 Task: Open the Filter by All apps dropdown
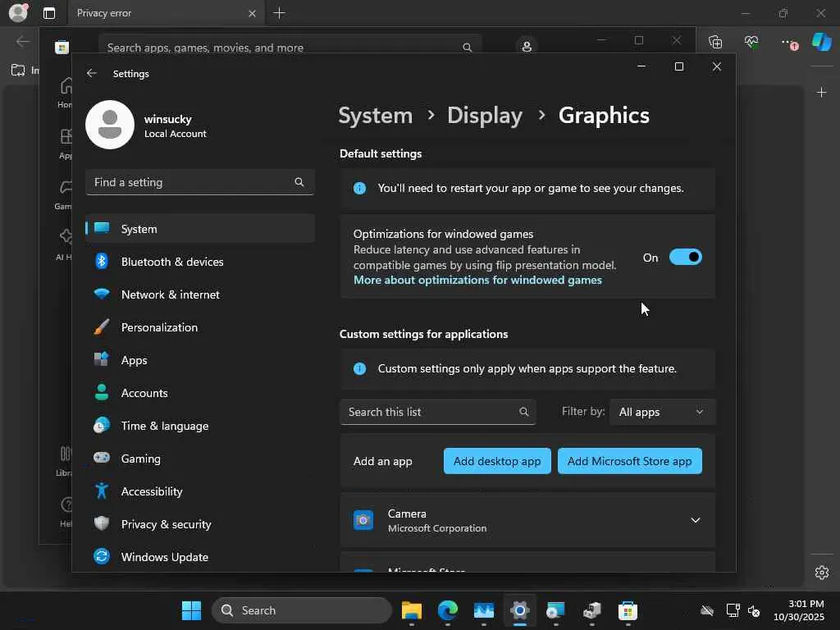pos(661,412)
